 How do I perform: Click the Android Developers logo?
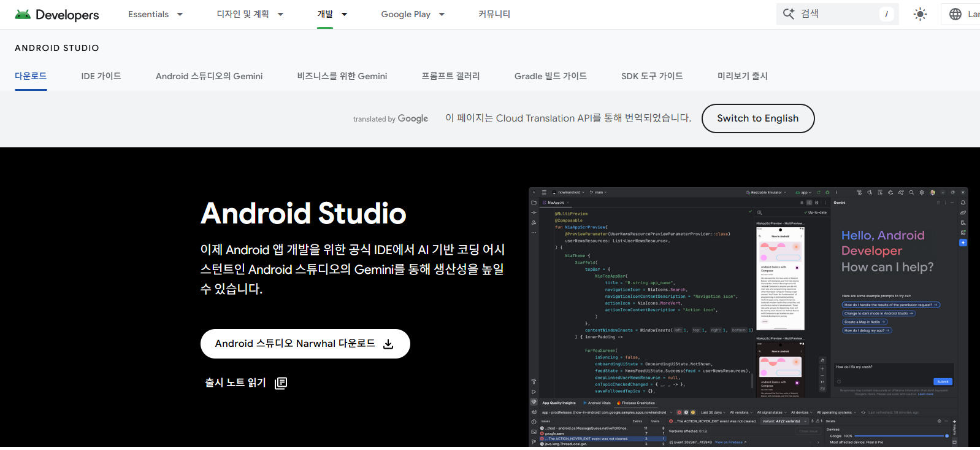point(57,14)
